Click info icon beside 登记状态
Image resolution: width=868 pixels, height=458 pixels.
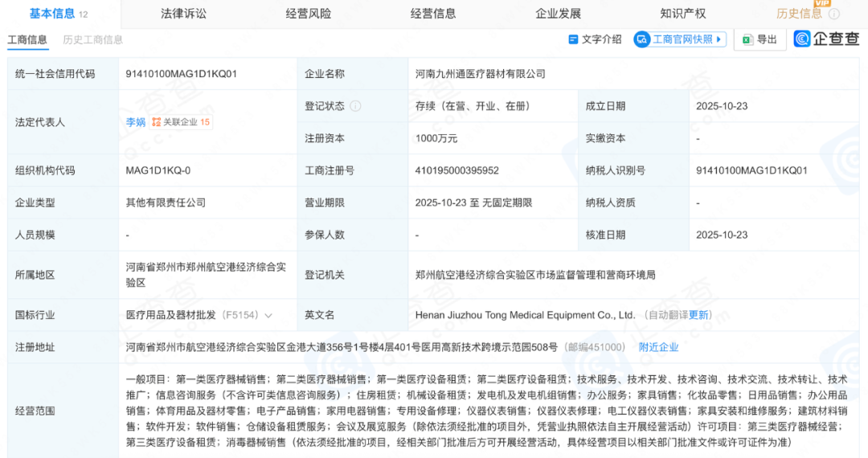pos(355,106)
